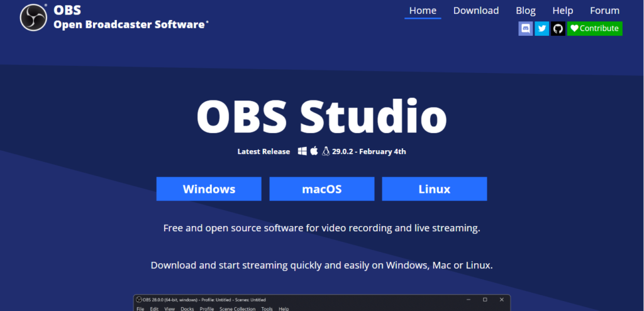Click the Free and open source software line

point(321,228)
